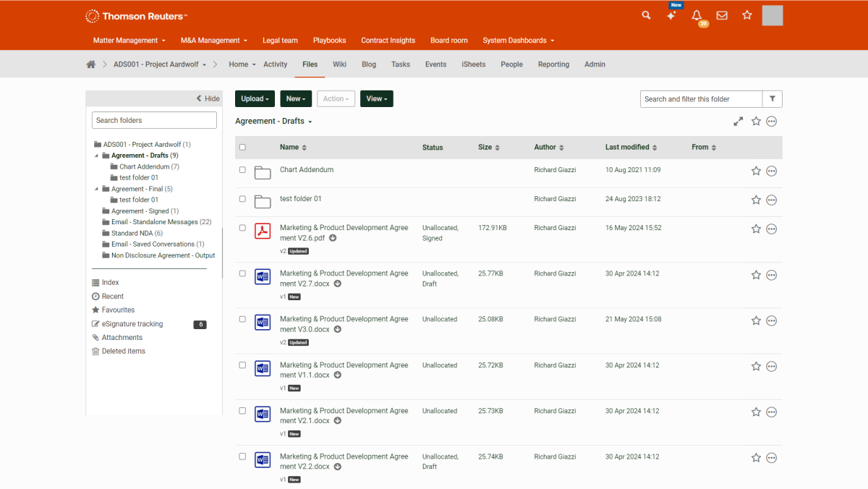Open the Upload dropdown
Screen dimensions: 868x489
tap(255, 99)
